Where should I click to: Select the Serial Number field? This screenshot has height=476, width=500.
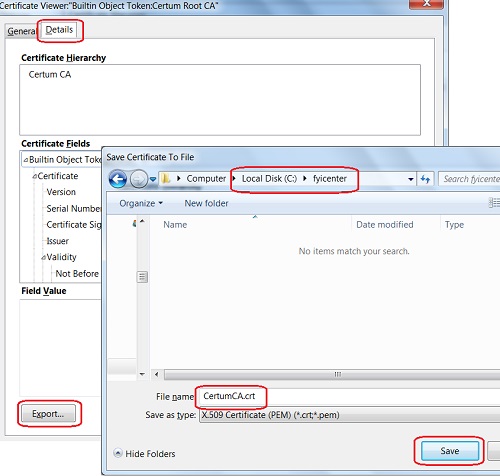(x=74, y=209)
